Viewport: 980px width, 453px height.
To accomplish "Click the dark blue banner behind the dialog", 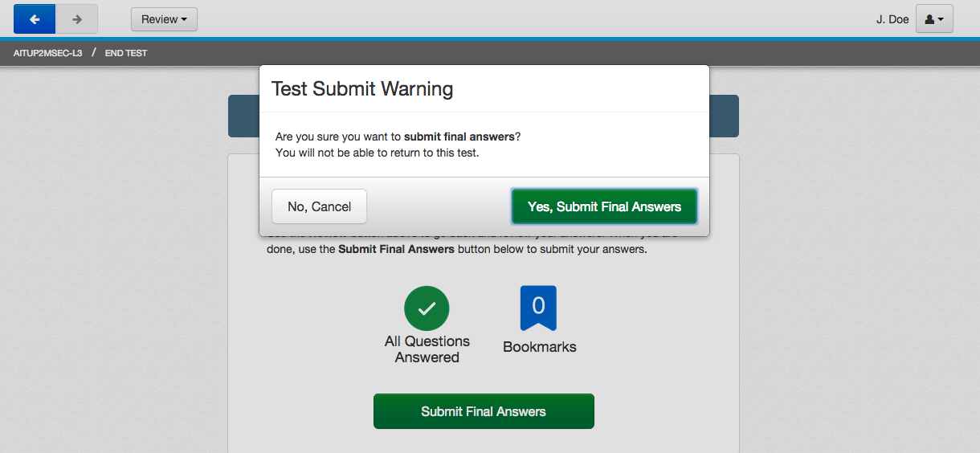I will [724, 116].
